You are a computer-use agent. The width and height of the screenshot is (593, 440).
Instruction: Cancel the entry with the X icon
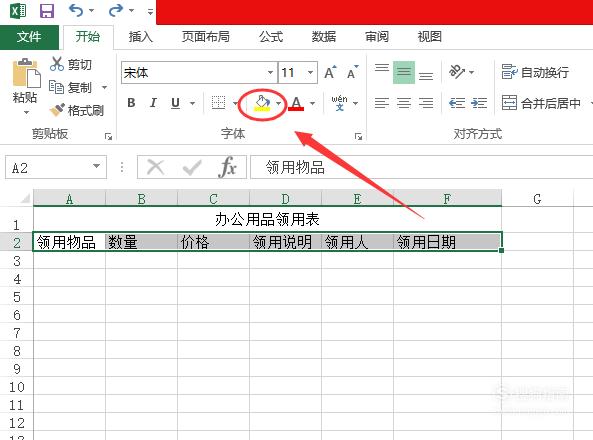[155, 167]
